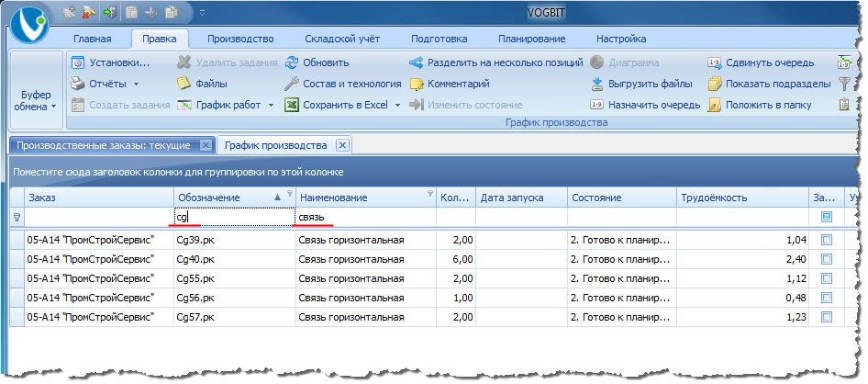Close the Производственные заказы: текущие tab

[x=206, y=146]
